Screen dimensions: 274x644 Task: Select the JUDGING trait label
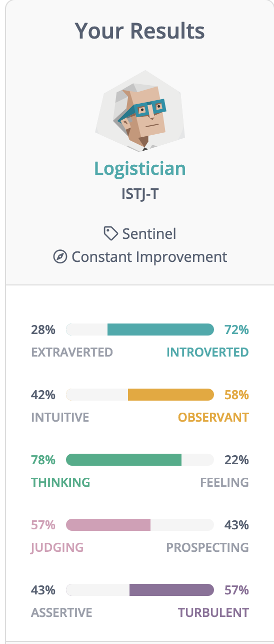57,547
